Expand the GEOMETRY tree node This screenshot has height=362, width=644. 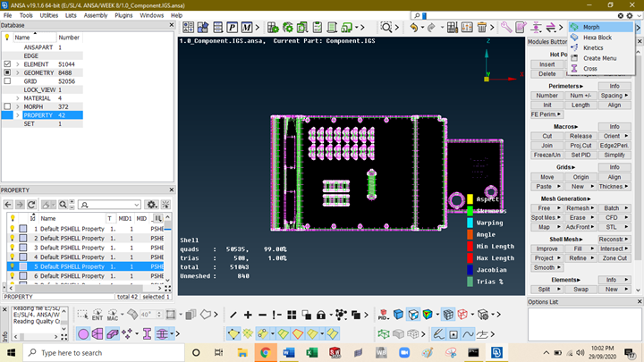(18, 72)
